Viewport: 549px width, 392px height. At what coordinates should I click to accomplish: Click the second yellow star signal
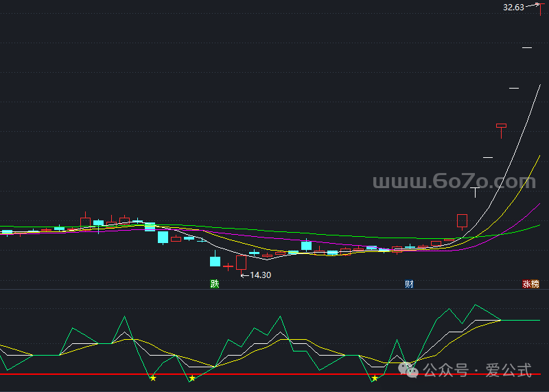(x=192, y=378)
